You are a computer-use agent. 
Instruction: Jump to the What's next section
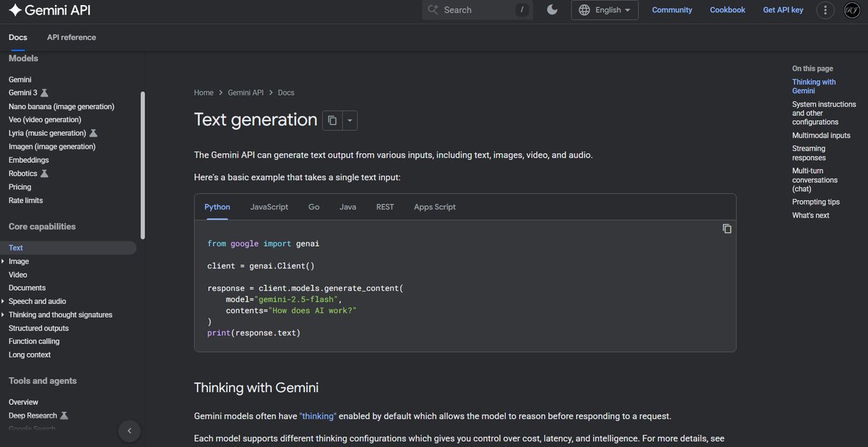(811, 216)
